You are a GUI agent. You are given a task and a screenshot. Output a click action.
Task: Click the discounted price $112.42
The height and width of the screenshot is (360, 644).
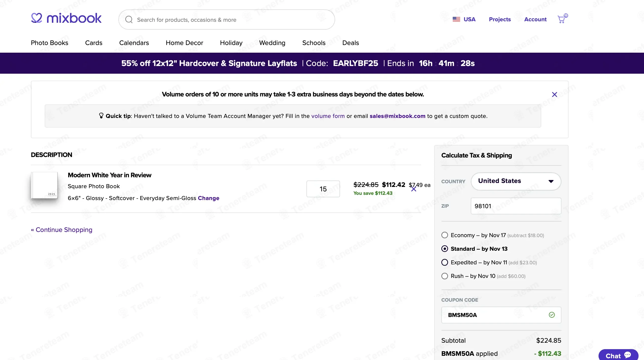pos(393,185)
